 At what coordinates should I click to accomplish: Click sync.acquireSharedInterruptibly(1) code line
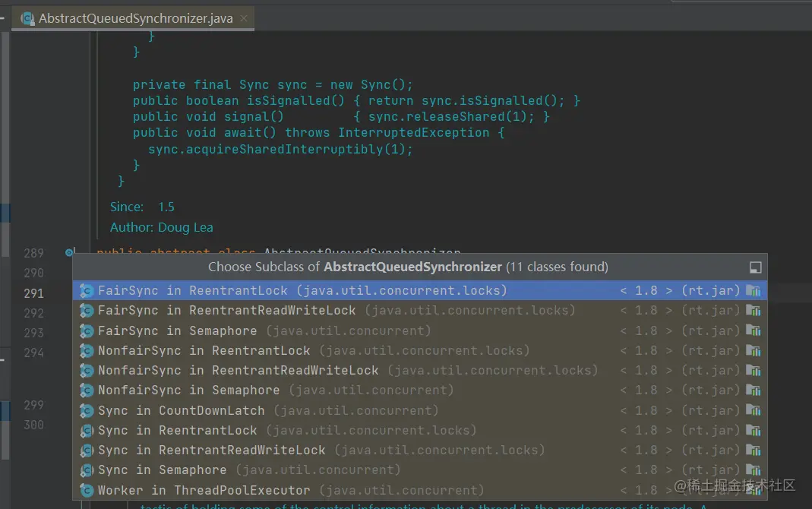pos(280,149)
